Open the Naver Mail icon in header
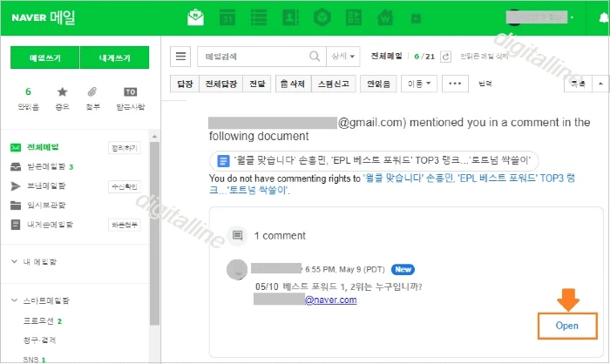The height and width of the screenshot is (364, 610). pos(195,17)
